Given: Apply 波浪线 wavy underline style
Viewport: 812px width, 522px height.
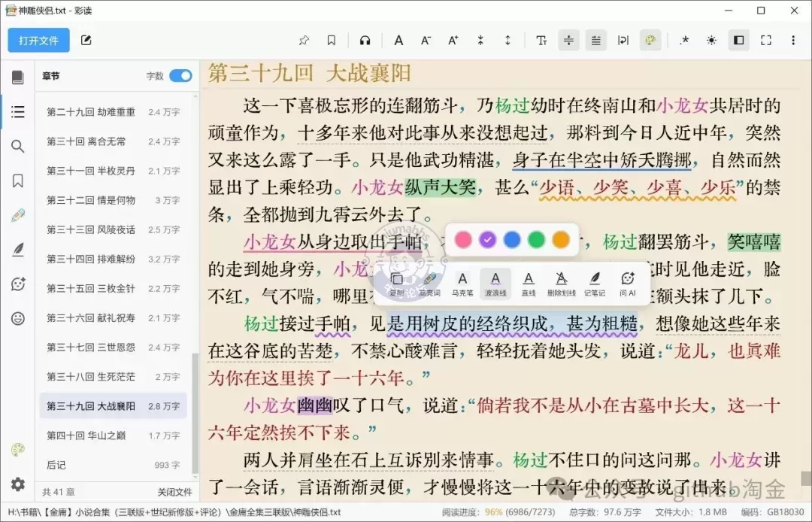Looking at the screenshot, I should [495, 284].
